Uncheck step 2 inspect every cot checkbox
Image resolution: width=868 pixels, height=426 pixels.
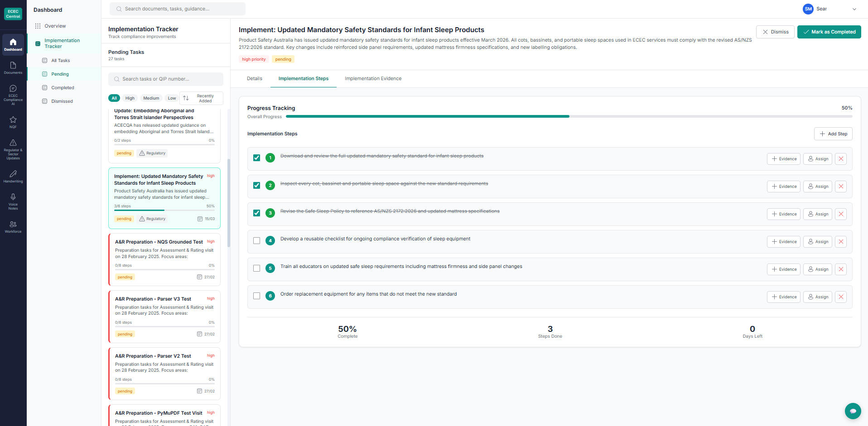(256, 186)
